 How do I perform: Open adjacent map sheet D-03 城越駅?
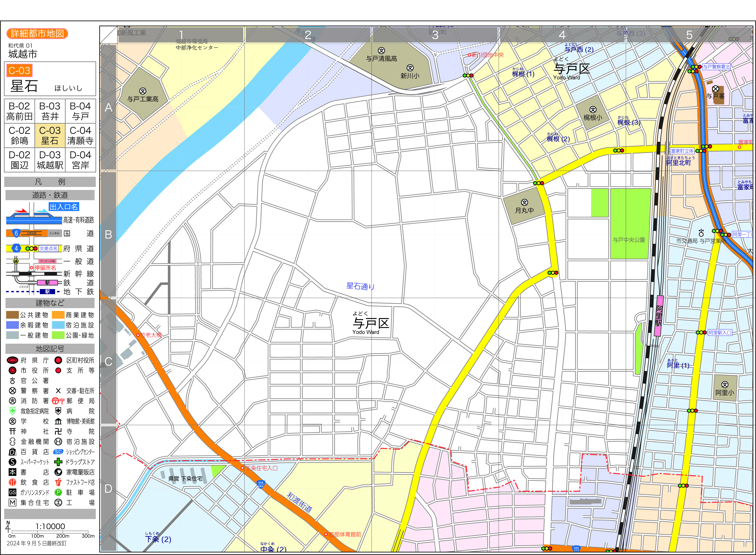pyautogui.click(x=50, y=160)
